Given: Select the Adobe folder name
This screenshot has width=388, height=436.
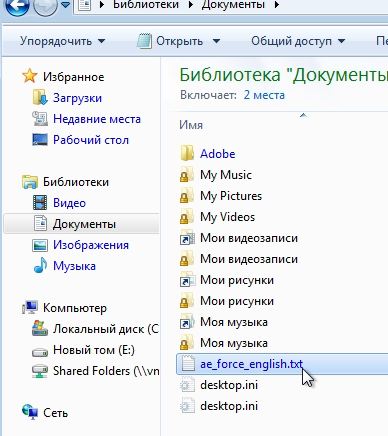Looking at the screenshot, I should [x=218, y=154].
